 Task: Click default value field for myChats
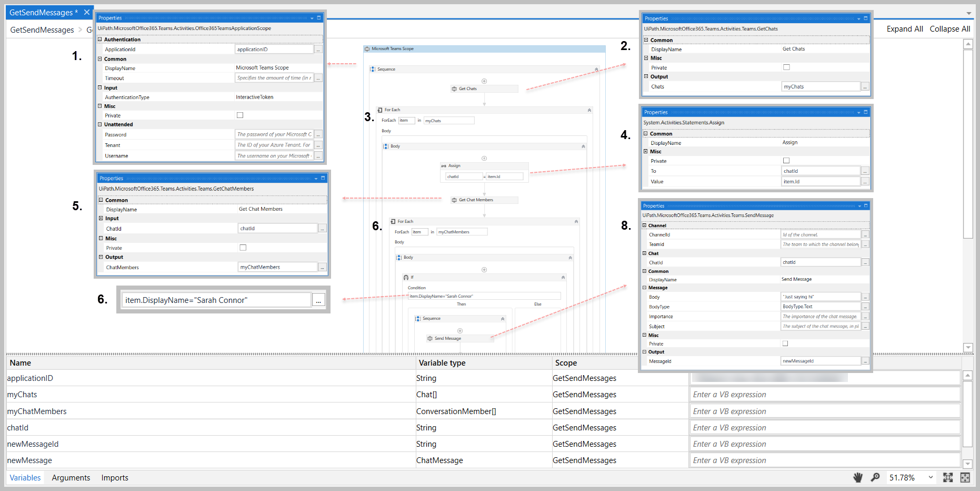[x=825, y=395]
